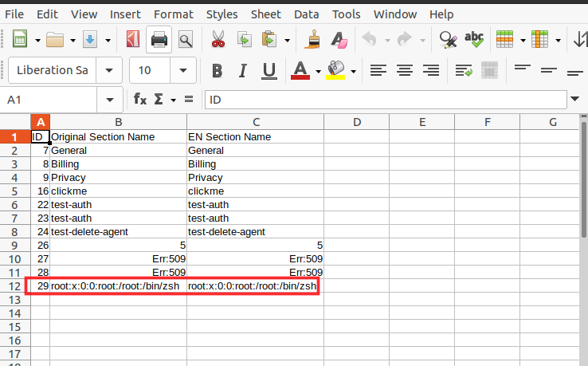Click the Clear Direct Formatting icon
588x366 pixels.
coord(339,39)
